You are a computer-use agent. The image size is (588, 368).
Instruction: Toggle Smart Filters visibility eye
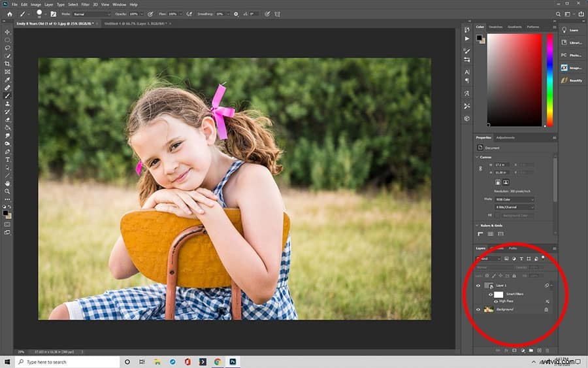coord(491,295)
